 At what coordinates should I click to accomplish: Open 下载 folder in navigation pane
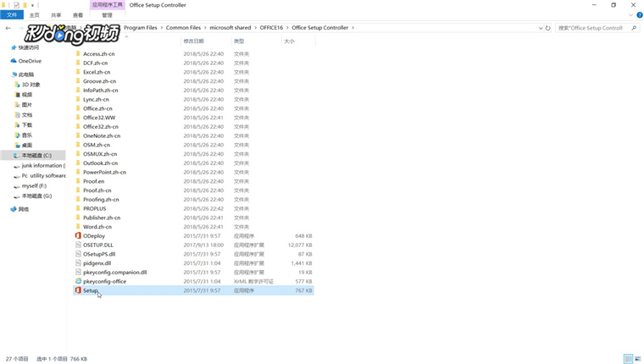click(27, 125)
